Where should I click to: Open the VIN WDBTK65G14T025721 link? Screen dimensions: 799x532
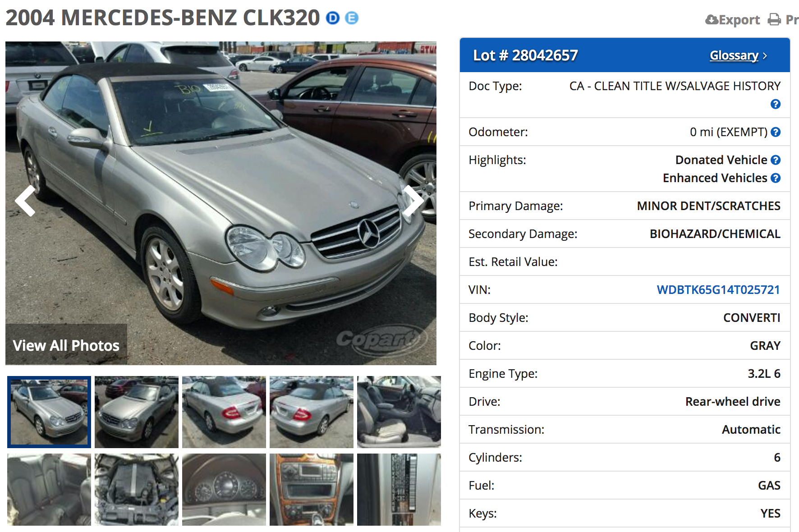718,290
